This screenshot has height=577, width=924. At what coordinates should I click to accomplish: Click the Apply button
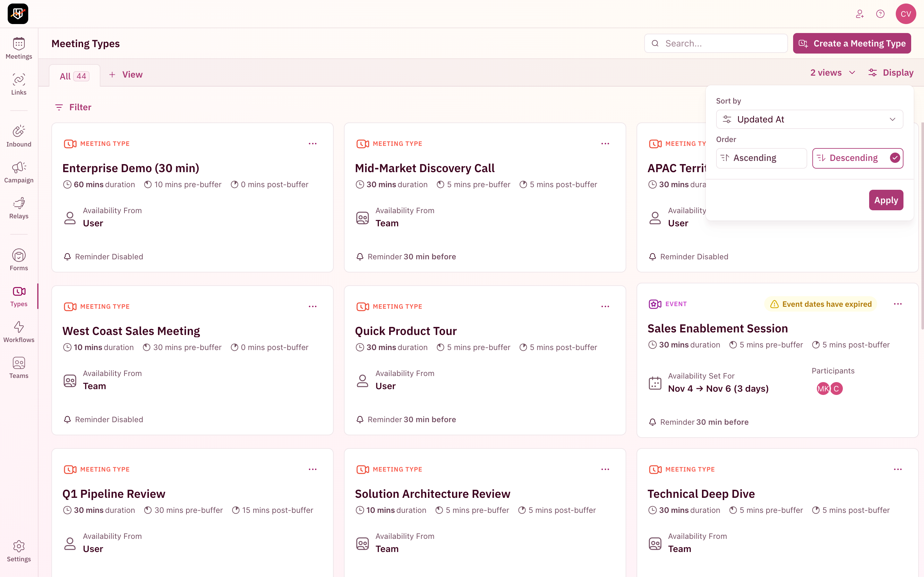coord(886,200)
